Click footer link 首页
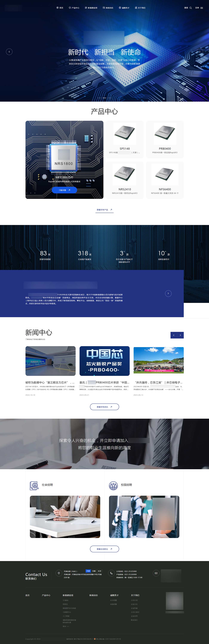 tap(27, 595)
